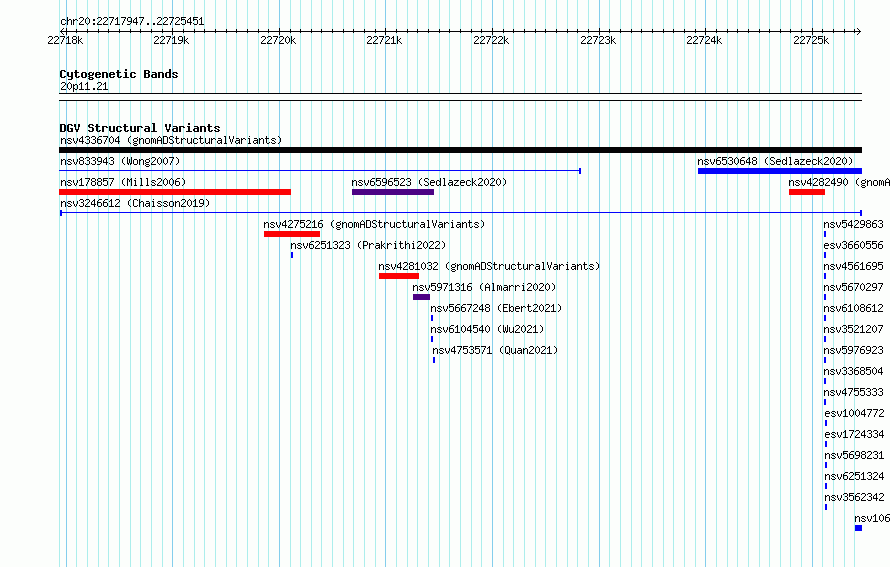Click the 22722k ruler tick label
Screen dimensions: 890x567
(492, 40)
